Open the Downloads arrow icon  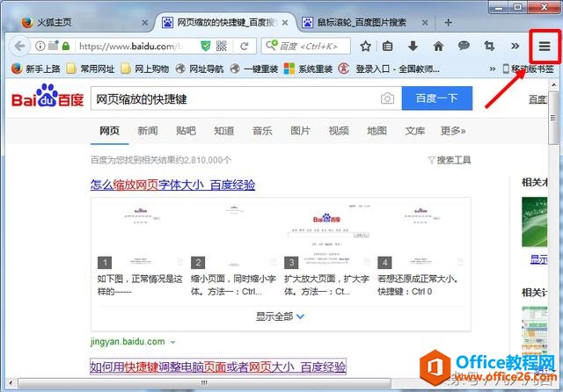pos(413,46)
